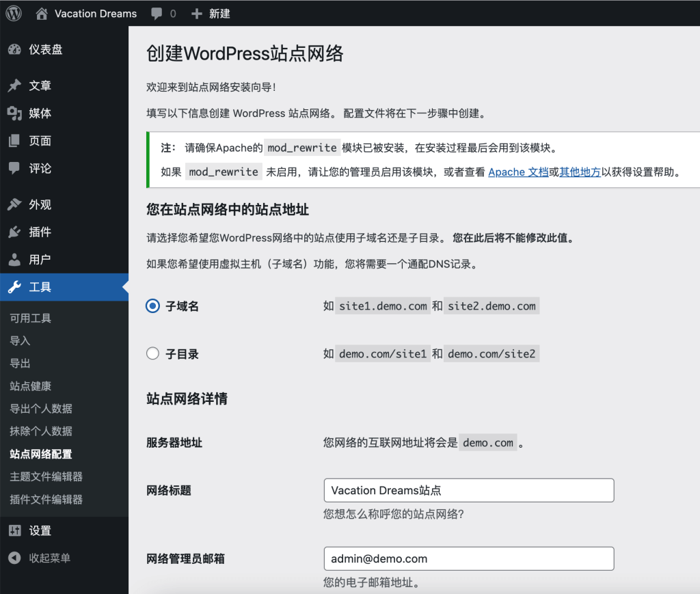700x594 pixels.
Task: Open the Apache 文档 link
Action: (x=518, y=172)
